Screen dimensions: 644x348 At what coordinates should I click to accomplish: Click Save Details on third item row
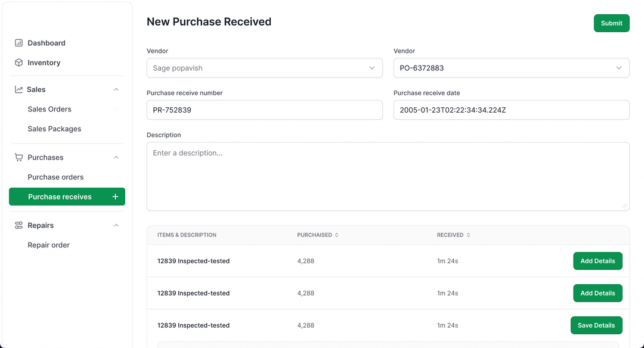click(596, 325)
